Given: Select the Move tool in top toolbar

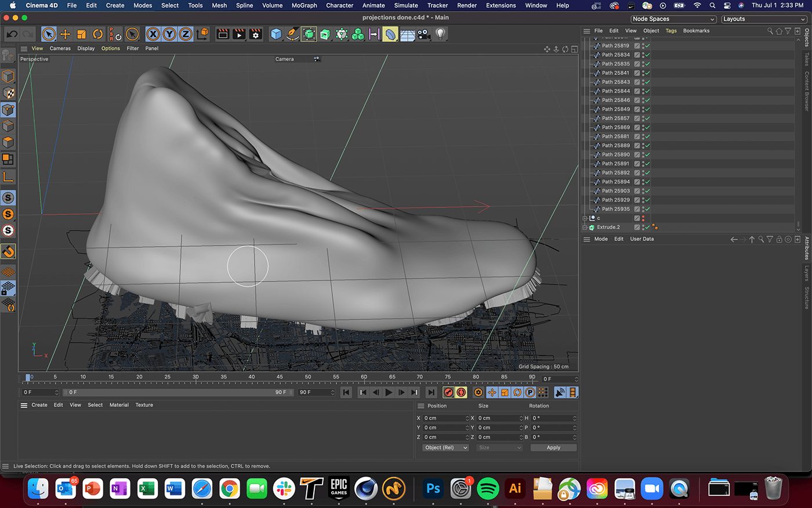Looking at the screenshot, I should coord(65,34).
